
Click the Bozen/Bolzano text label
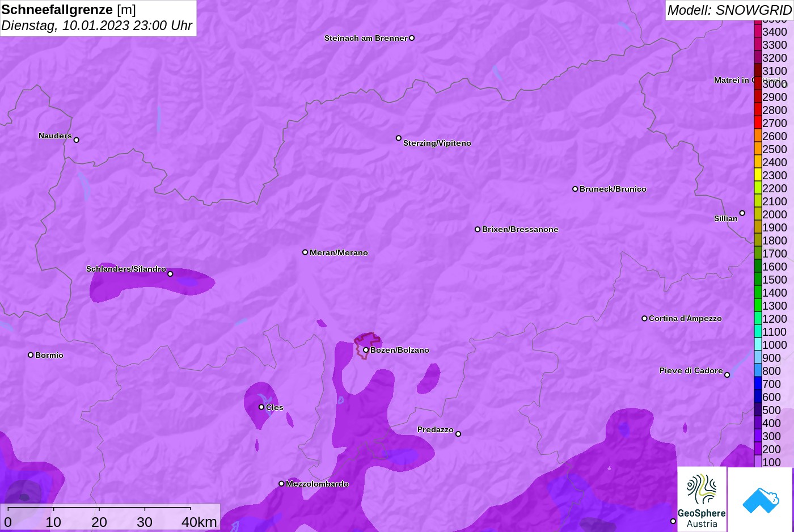click(400, 350)
